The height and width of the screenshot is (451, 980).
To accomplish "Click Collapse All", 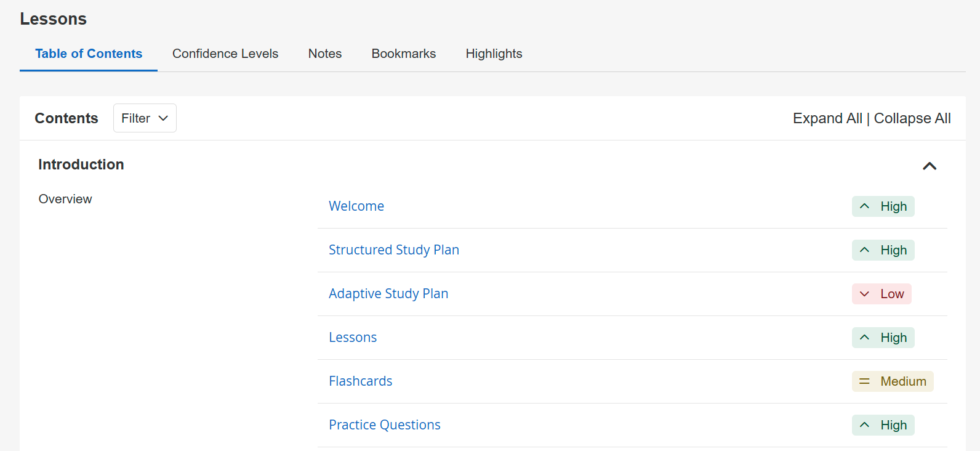I will 912,118.
